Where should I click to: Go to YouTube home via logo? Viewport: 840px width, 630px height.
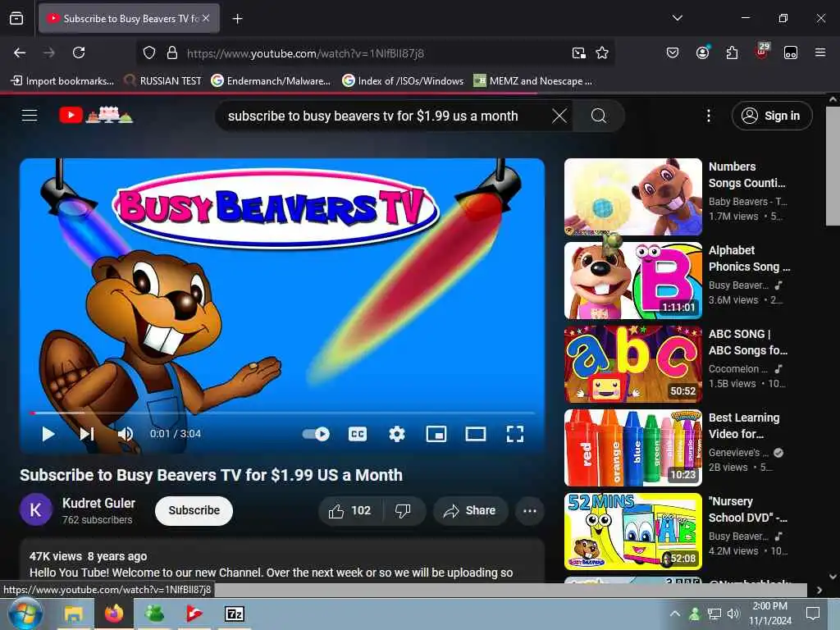pos(96,115)
